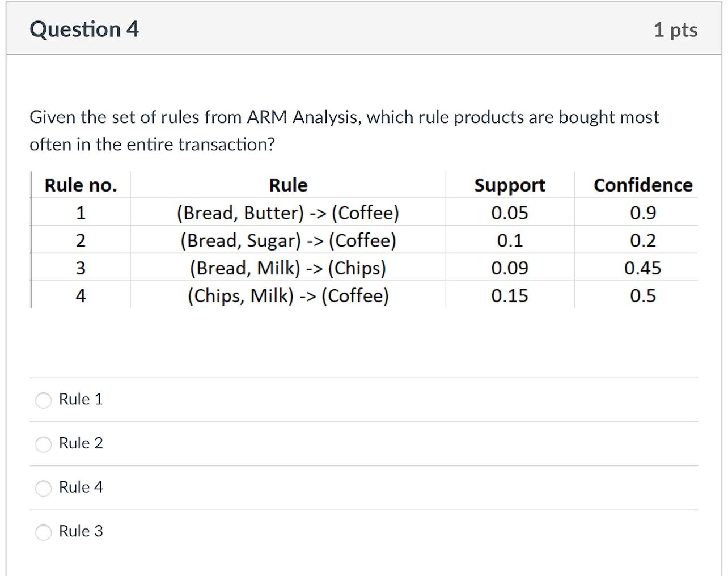Click the Rule 2 answer label
This screenshot has height=576, width=728.
(81, 443)
